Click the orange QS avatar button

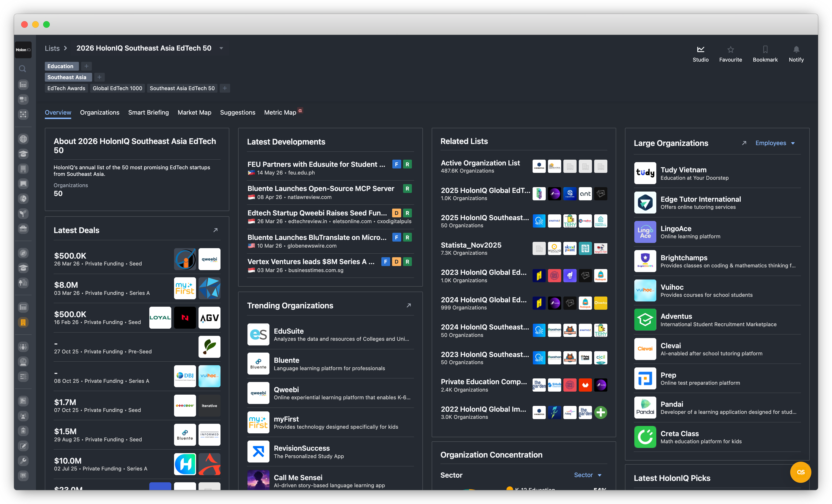(800, 472)
